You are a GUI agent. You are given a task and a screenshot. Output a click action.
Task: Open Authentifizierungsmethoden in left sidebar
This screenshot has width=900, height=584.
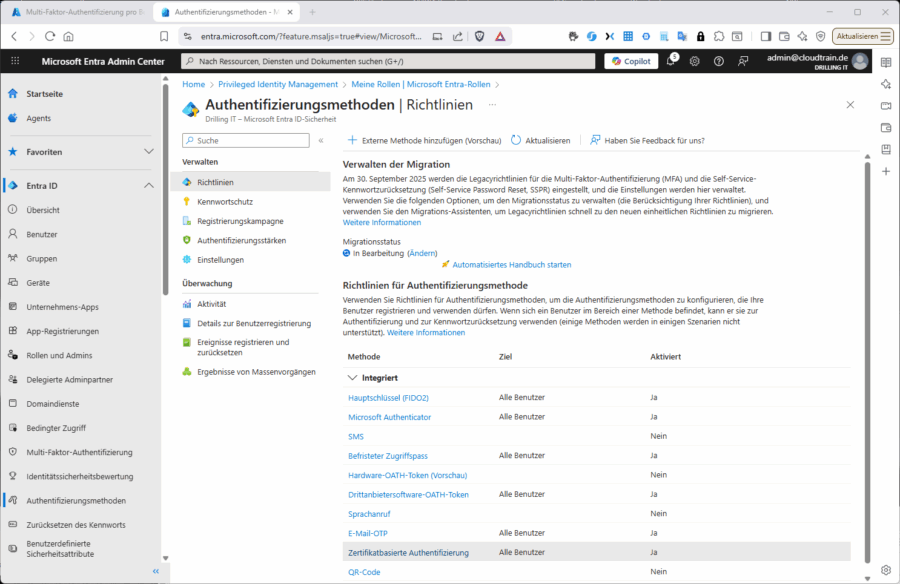(x=76, y=501)
